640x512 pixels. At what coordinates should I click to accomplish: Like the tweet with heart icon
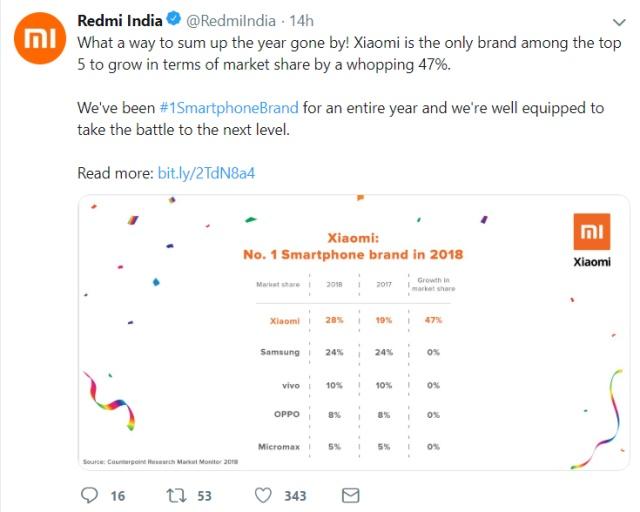click(263, 495)
